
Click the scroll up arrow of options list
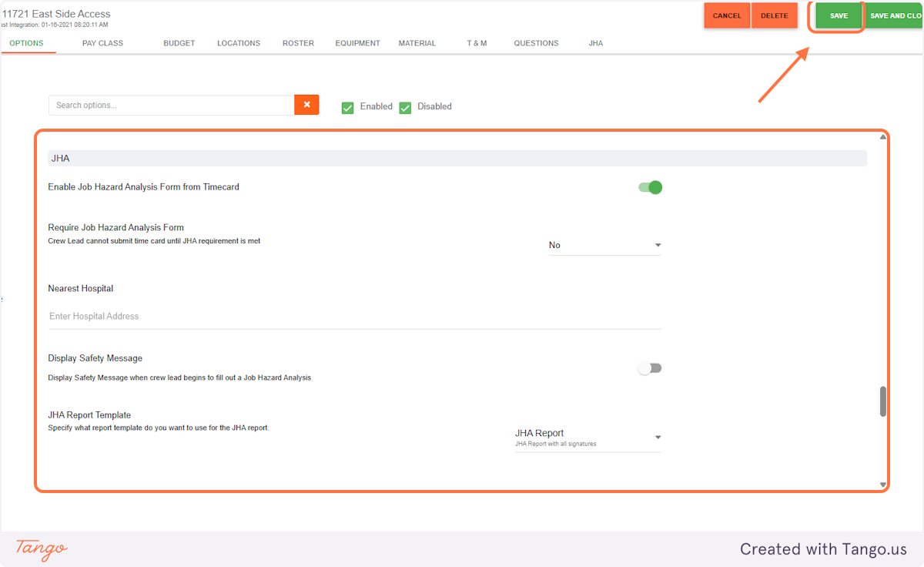tap(883, 138)
